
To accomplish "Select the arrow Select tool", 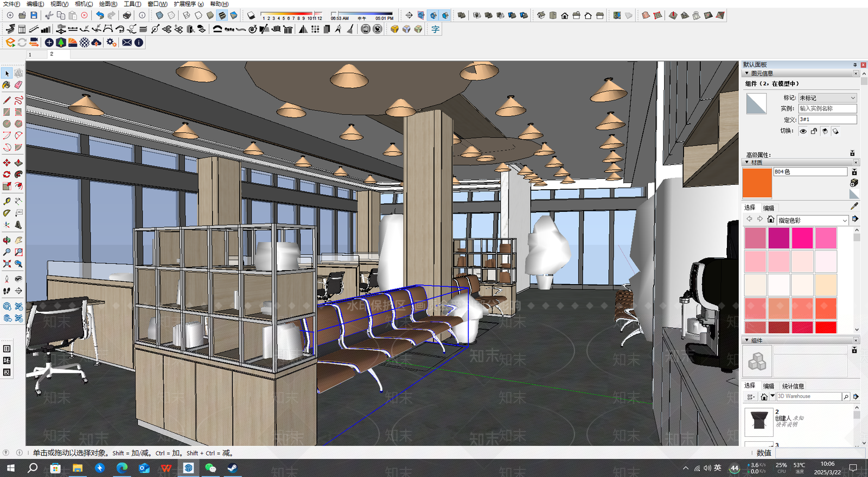I will tap(7, 73).
